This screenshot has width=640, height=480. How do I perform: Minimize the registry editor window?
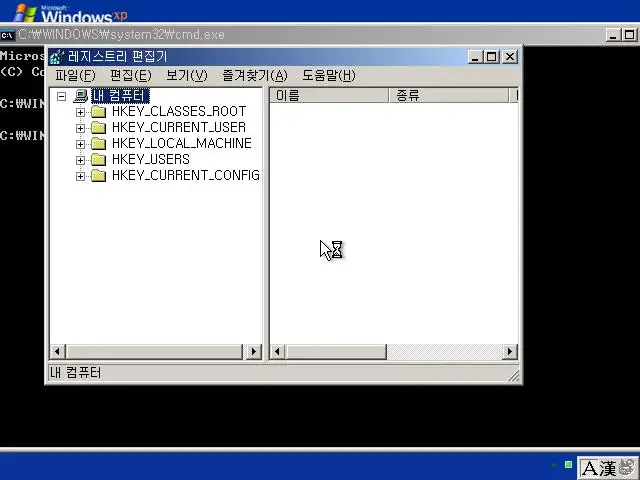coord(475,57)
